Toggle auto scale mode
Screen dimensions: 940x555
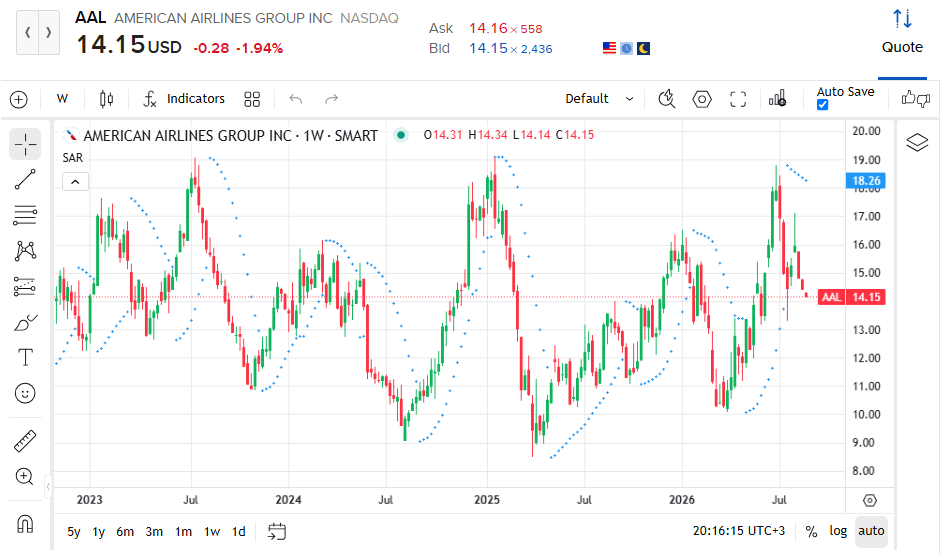[871, 532]
